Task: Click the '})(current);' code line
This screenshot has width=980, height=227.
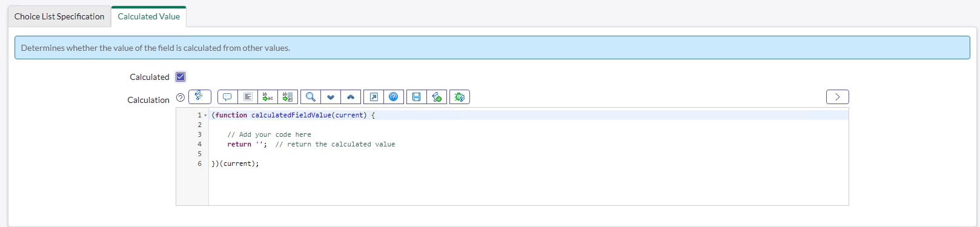Action: point(235,163)
